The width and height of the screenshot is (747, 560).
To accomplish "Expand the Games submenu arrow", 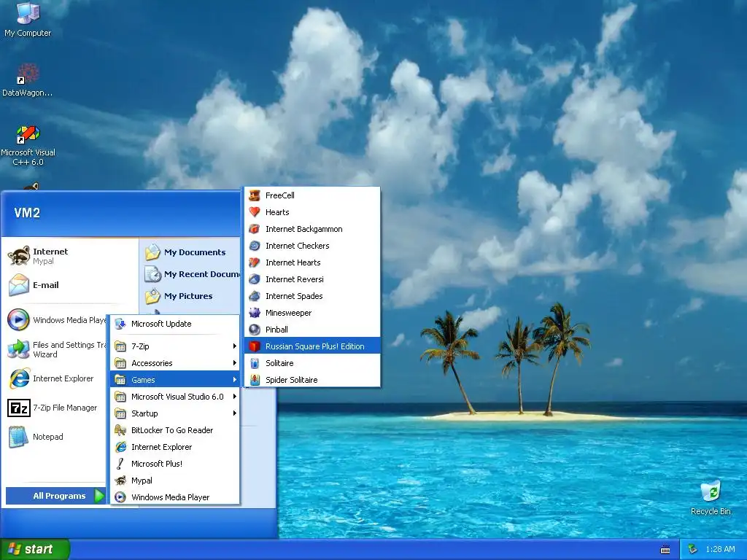I will [x=234, y=379].
